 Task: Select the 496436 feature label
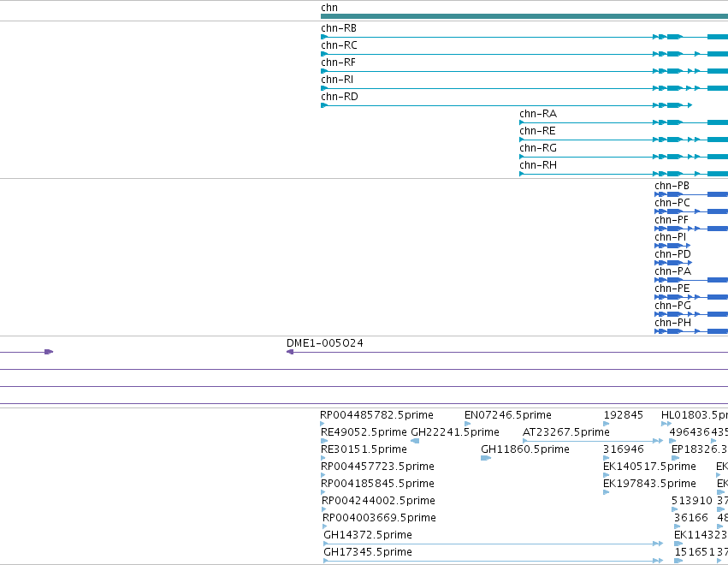[x=690, y=432]
